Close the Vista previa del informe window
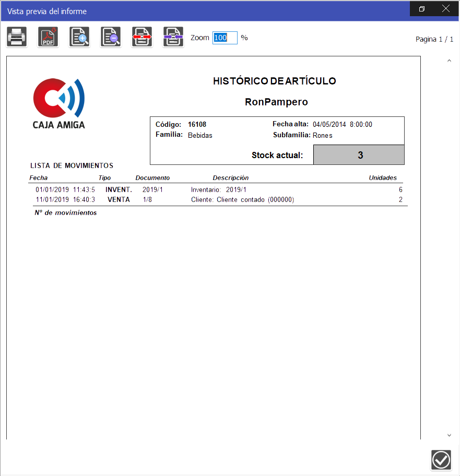Viewport: 460px width, 476px height. 445,9
